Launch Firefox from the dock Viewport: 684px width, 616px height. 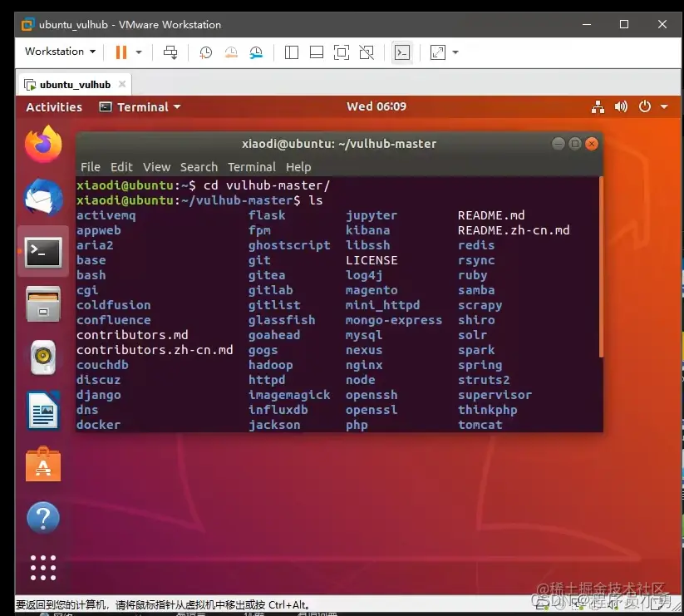(43, 144)
